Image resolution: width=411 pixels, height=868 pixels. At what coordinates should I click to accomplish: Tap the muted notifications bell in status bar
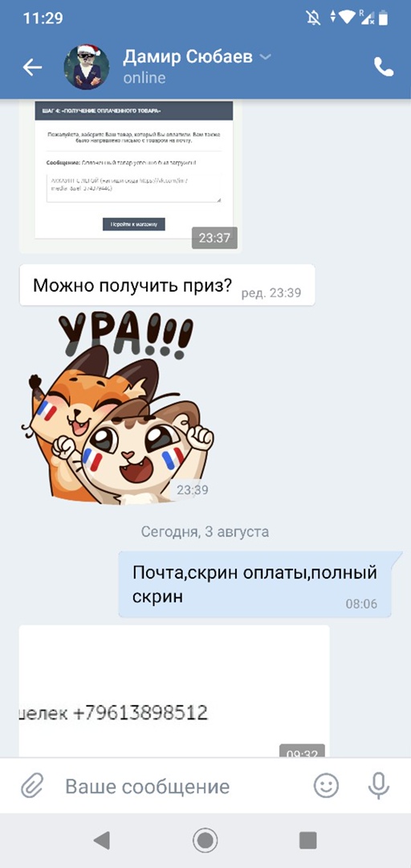(x=313, y=18)
